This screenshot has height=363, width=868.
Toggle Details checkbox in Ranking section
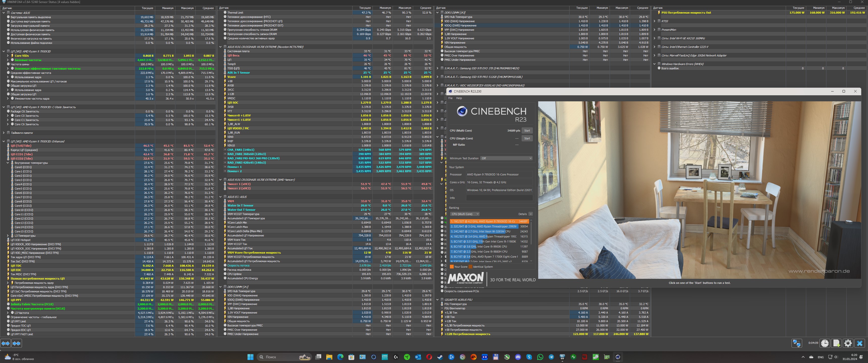530,214
